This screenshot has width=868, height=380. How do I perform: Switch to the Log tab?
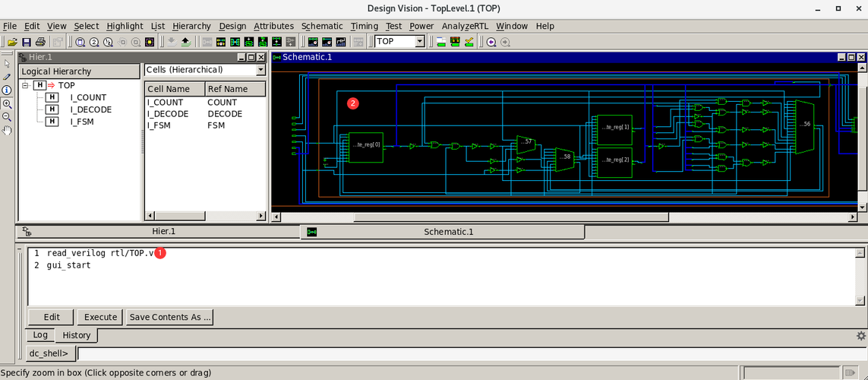click(40, 335)
